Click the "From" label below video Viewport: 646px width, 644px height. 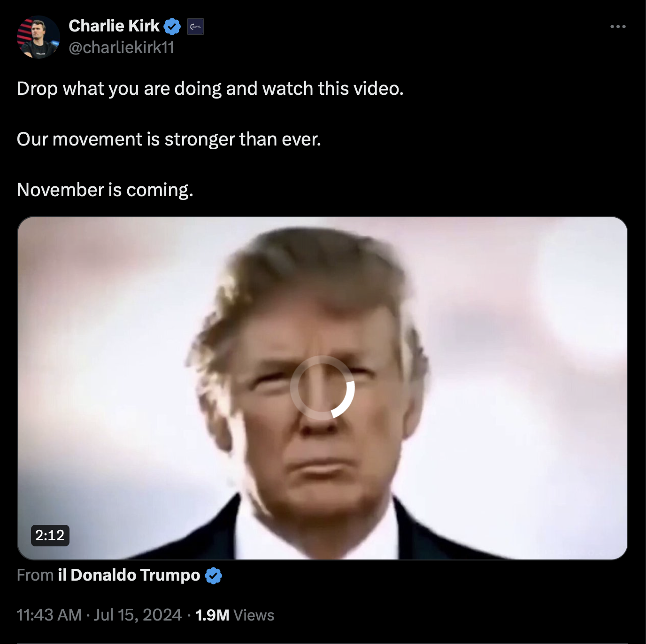35,575
